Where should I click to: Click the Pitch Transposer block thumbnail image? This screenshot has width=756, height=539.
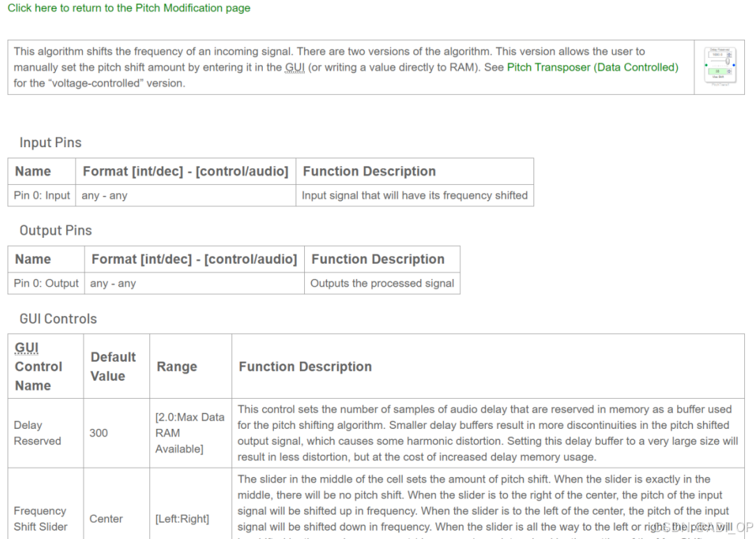720,67
